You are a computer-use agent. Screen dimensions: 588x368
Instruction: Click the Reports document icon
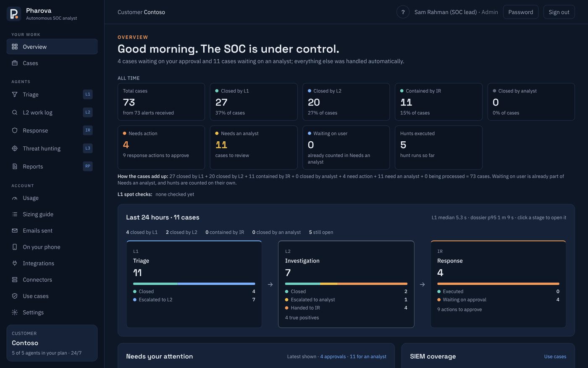coord(15,167)
